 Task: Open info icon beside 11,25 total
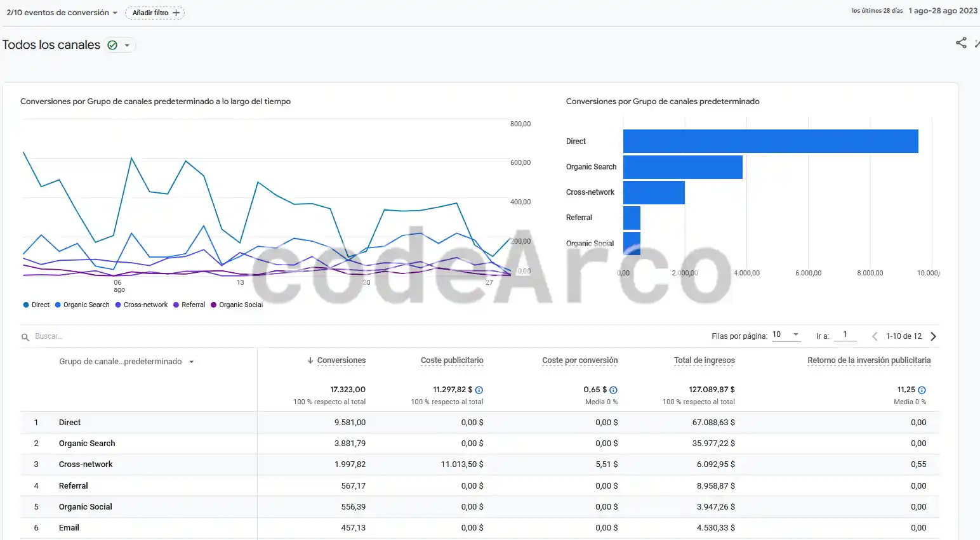pyautogui.click(x=922, y=390)
